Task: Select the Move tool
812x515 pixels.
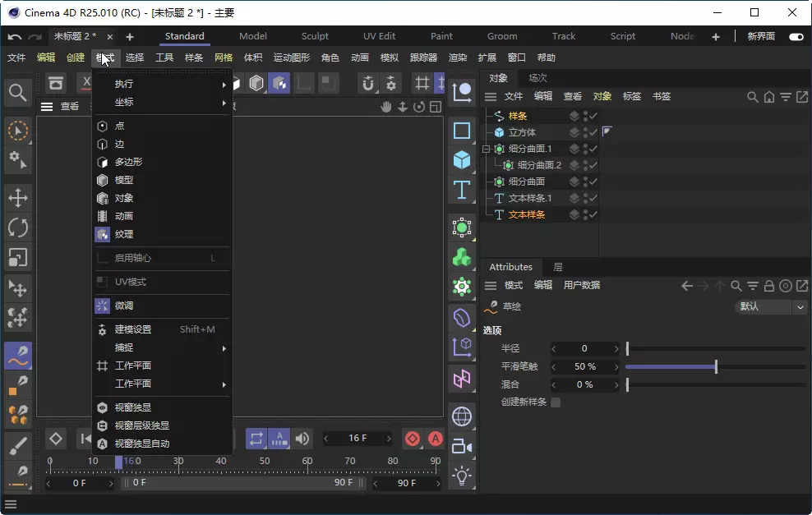Action: coord(17,198)
